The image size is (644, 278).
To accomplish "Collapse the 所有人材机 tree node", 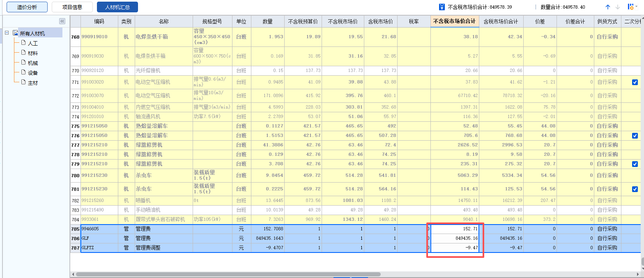I will [7, 33].
